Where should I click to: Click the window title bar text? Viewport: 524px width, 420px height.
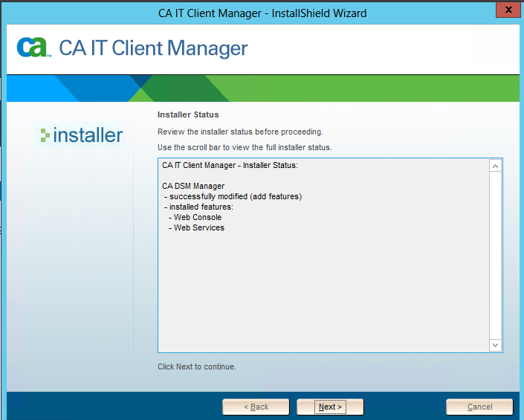click(262, 13)
